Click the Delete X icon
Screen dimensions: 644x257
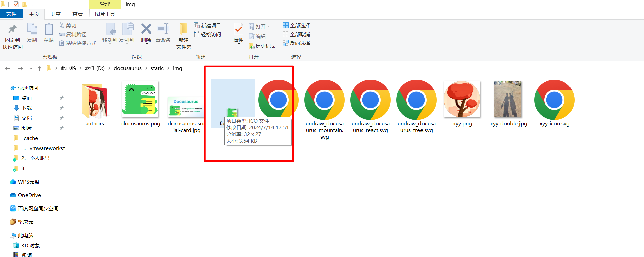(x=146, y=29)
